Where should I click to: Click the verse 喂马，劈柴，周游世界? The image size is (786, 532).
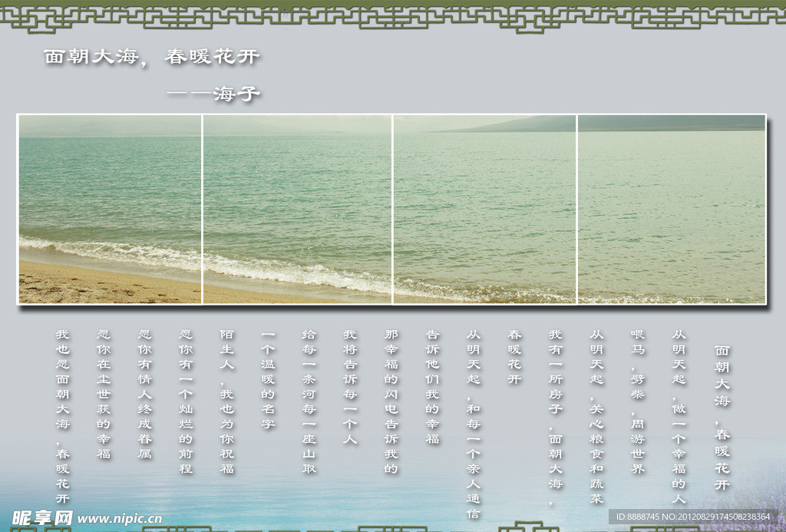[x=637, y=401]
